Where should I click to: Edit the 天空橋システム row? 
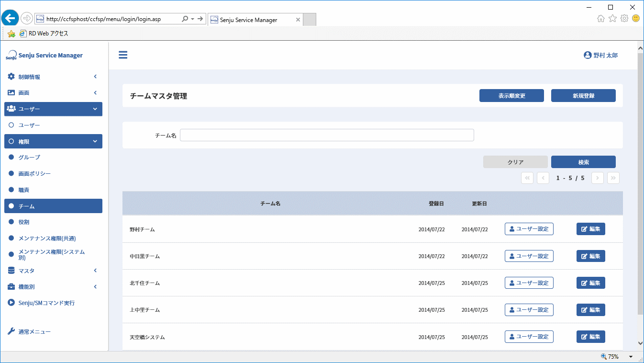tap(591, 337)
